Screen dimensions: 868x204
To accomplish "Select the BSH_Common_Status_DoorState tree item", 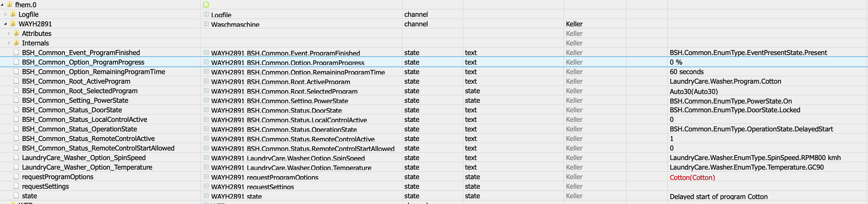I will click(x=72, y=110).
